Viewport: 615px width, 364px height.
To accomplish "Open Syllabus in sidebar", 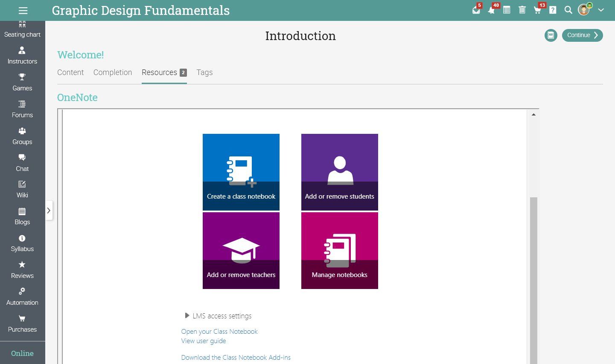I will (x=22, y=243).
